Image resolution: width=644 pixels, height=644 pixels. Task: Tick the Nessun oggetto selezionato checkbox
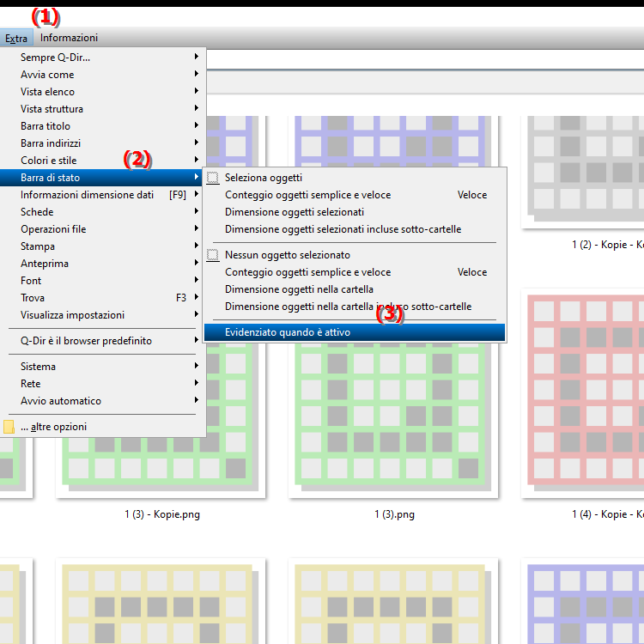click(x=213, y=255)
